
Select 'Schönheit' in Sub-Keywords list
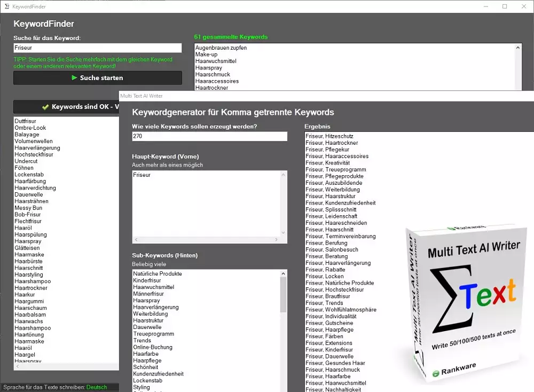pos(145,367)
